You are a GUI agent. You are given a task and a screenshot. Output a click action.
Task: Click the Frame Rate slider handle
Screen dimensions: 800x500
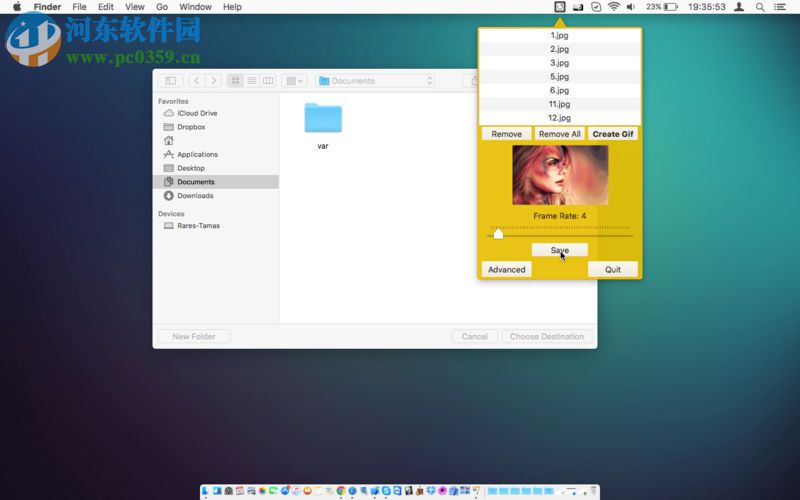(498, 234)
